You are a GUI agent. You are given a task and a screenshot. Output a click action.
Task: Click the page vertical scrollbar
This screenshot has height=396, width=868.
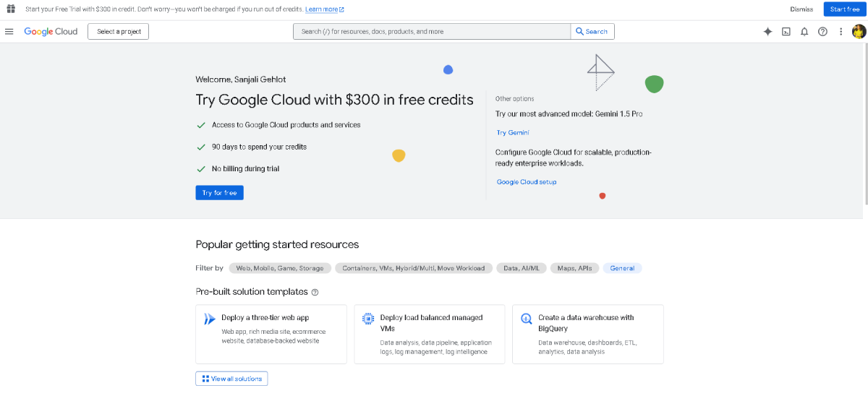[x=865, y=124]
